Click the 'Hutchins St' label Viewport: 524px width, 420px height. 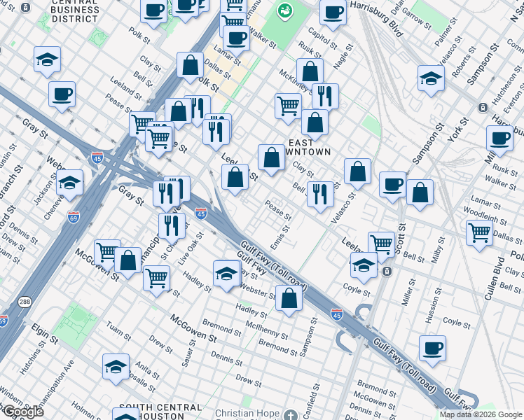click(32, 357)
